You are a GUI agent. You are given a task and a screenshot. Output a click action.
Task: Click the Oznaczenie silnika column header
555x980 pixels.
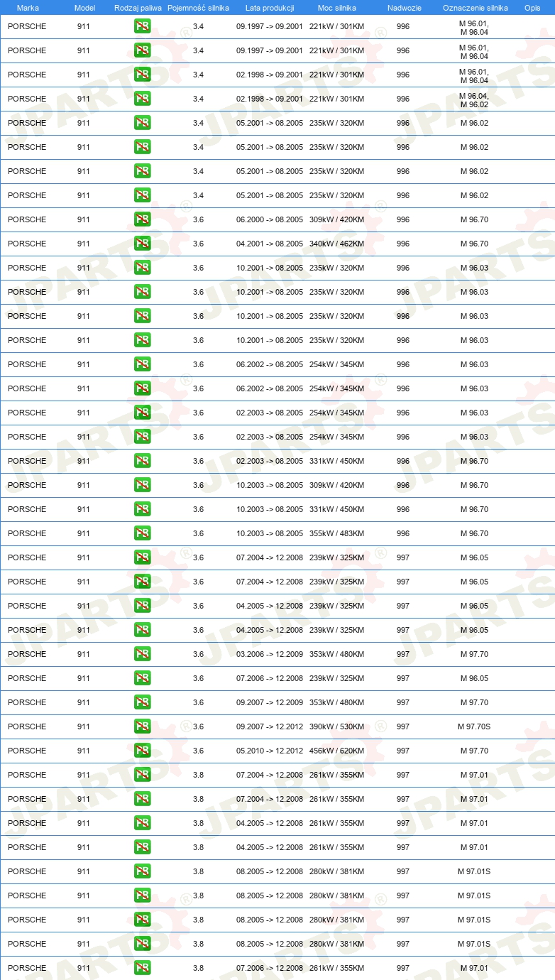coord(476,8)
